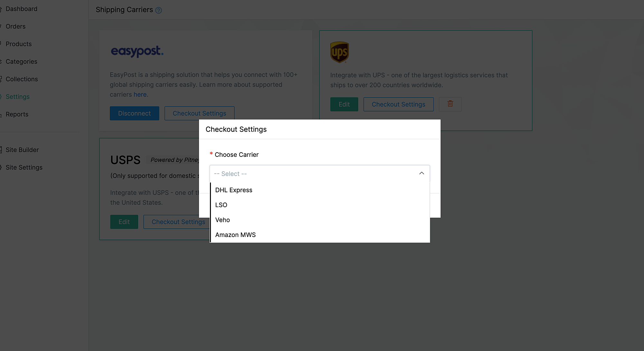644x351 pixels.
Task: Delete UPS carrier with trash icon
Action: tap(450, 104)
